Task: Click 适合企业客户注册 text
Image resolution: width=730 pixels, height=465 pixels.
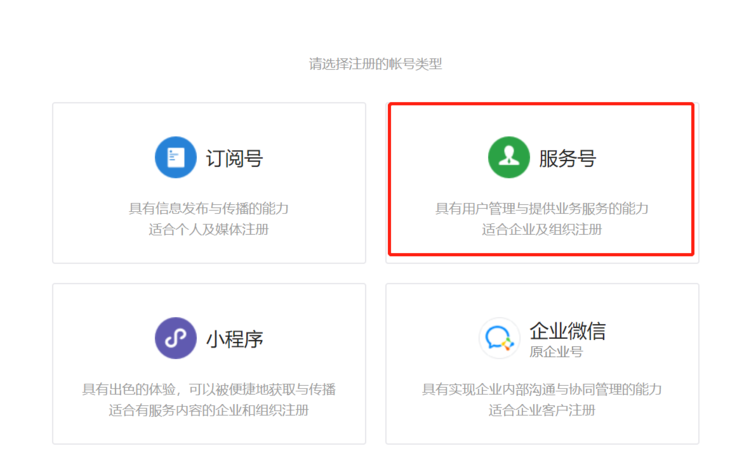Action: tap(542, 410)
